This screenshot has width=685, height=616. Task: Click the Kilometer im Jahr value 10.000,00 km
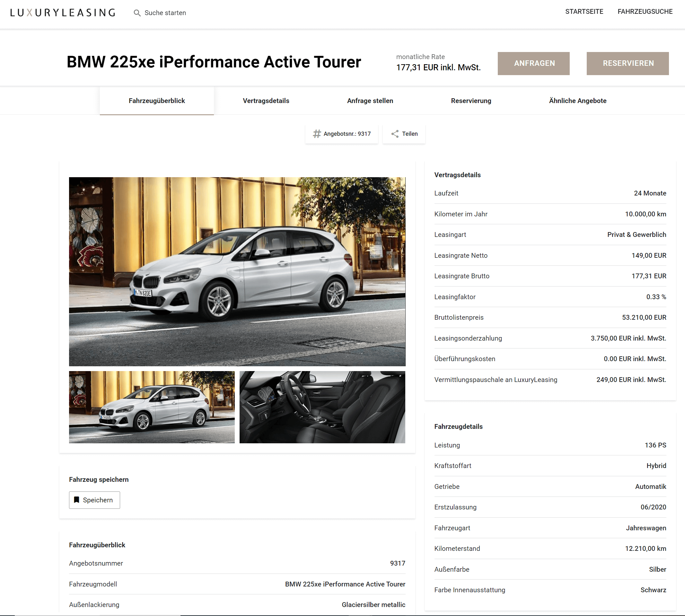(x=645, y=214)
